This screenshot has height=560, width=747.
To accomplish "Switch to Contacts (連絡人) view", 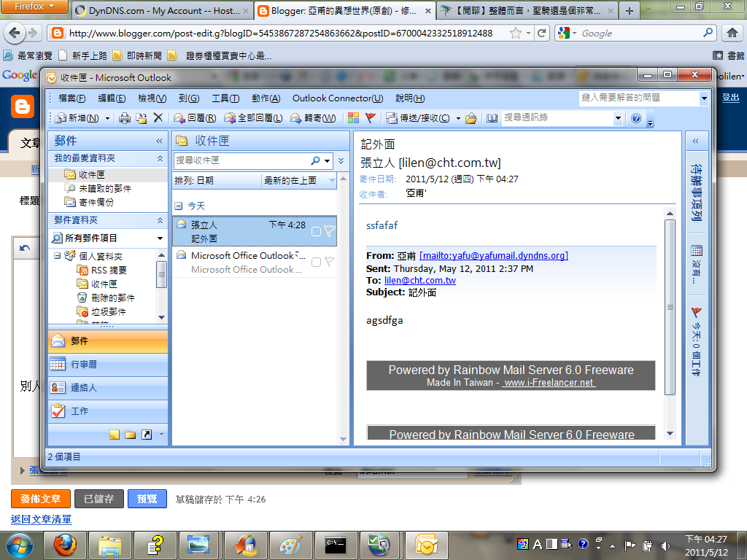I will point(108,388).
